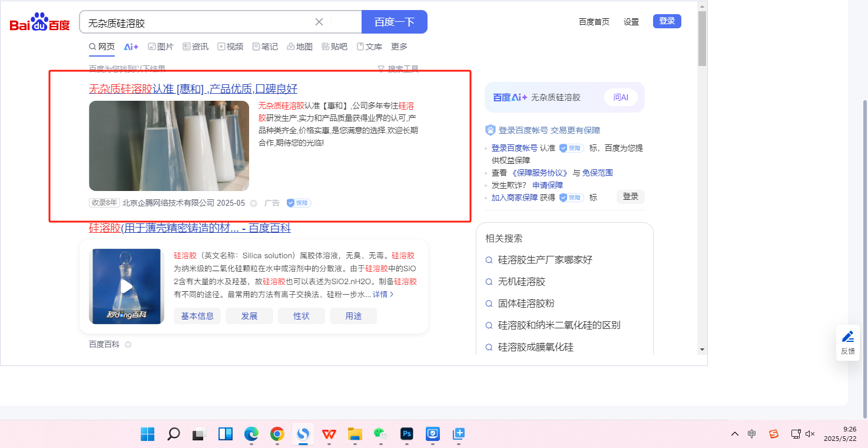
Task: Clear the search box with the X icon
Action: (x=319, y=22)
